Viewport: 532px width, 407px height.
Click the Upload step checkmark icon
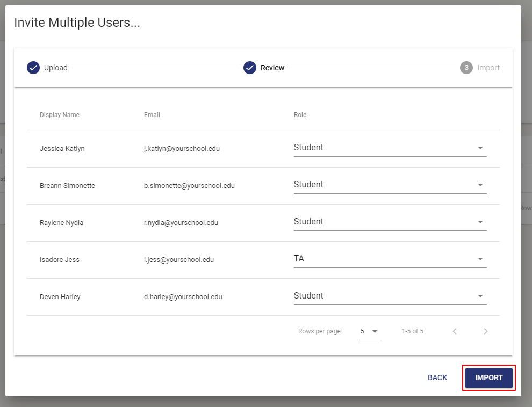coord(33,68)
